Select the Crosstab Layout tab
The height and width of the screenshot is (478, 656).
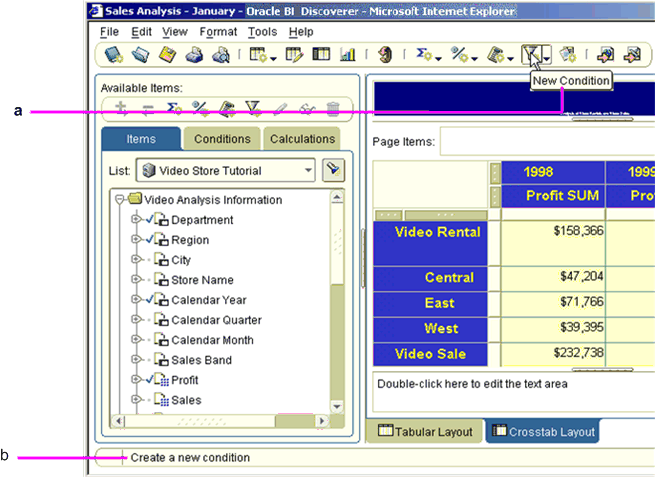(543, 431)
